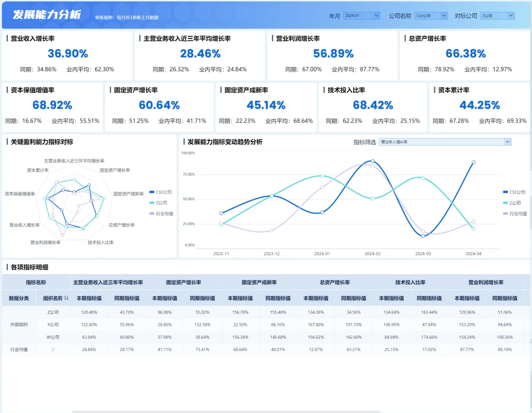Click the 发展能力指标变动趋势分析 panel title

click(225, 142)
